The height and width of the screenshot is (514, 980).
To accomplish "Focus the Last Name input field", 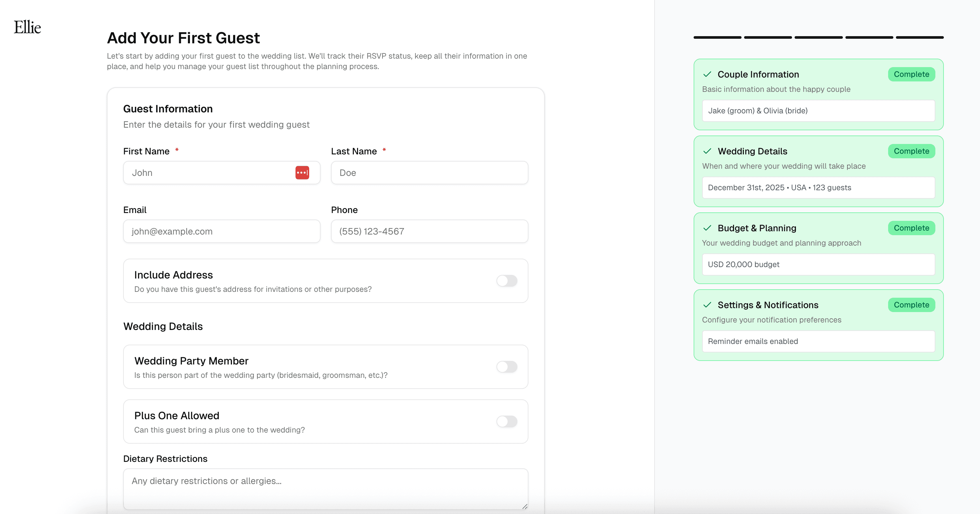I will [x=429, y=173].
